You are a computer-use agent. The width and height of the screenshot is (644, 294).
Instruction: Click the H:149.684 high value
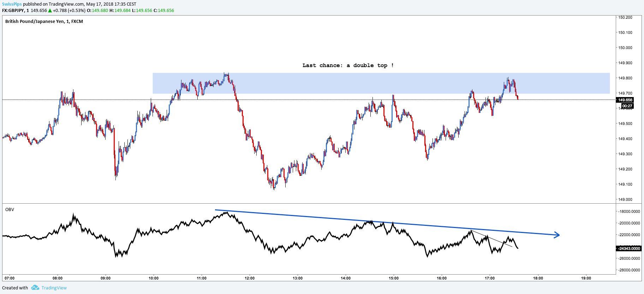[120, 11]
